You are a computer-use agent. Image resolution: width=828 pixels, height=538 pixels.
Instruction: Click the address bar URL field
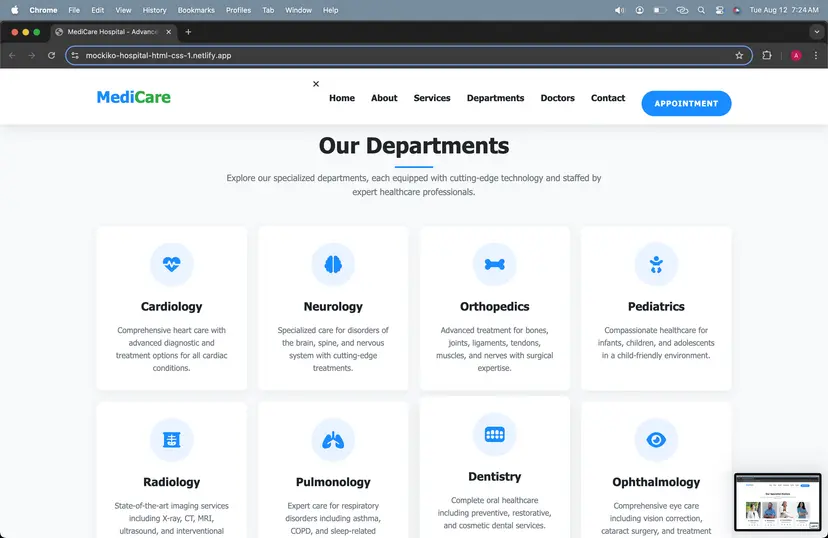[x=400, y=56]
